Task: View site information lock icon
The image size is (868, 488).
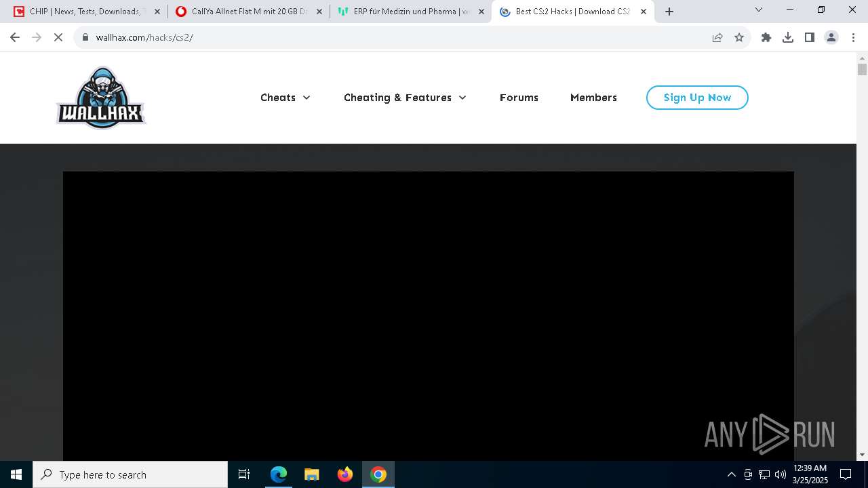Action: 85,37
